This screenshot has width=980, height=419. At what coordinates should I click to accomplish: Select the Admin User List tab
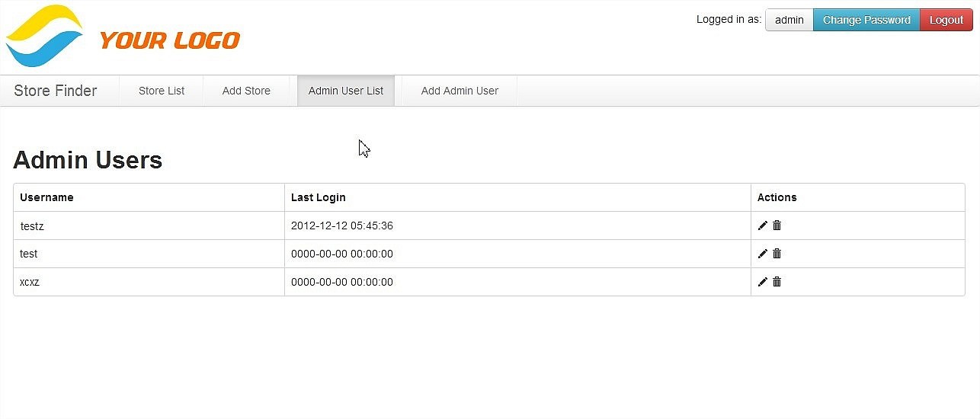pyautogui.click(x=346, y=91)
